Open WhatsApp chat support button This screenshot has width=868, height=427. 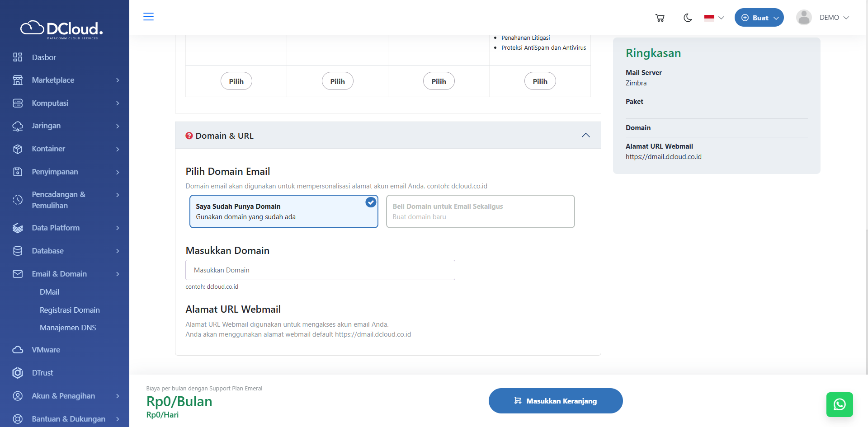[x=839, y=404]
